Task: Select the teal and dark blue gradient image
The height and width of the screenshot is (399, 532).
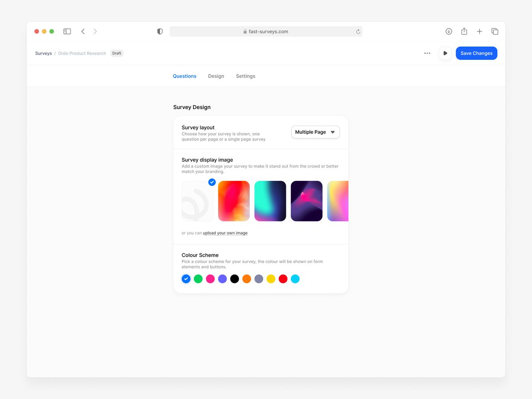Action: [270, 201]
